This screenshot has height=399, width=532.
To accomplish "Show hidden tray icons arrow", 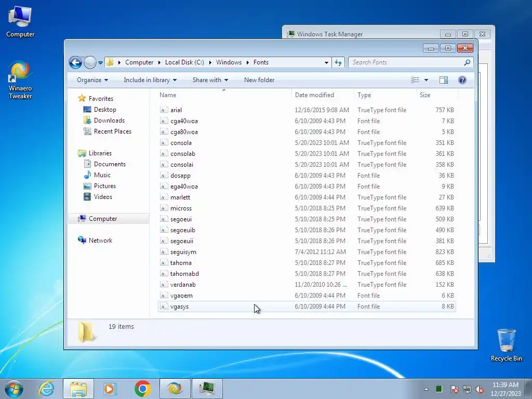I will pos(426,389).
